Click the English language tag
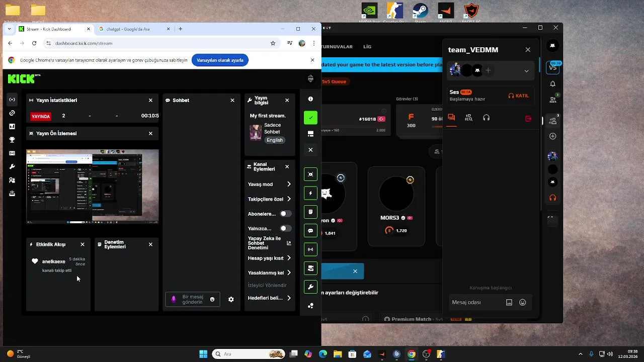The height and width of the screenshot is (362, 644). (275, 140)
